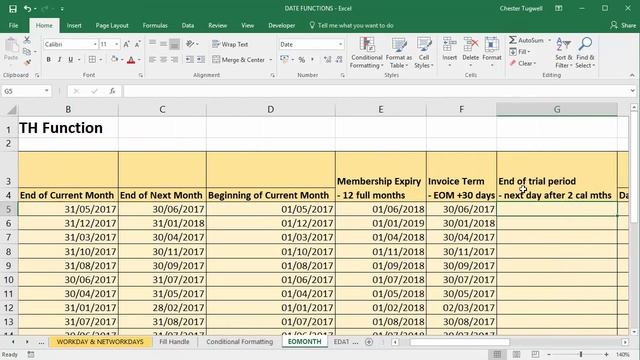640x360 pixels.
Task: Open the Calibri font name dropdown
Action: pyautogui.click(x=95, y=44)
